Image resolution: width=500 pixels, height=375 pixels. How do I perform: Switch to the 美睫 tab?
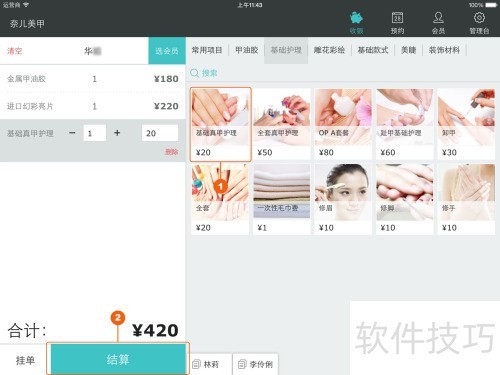pos(408,50)
